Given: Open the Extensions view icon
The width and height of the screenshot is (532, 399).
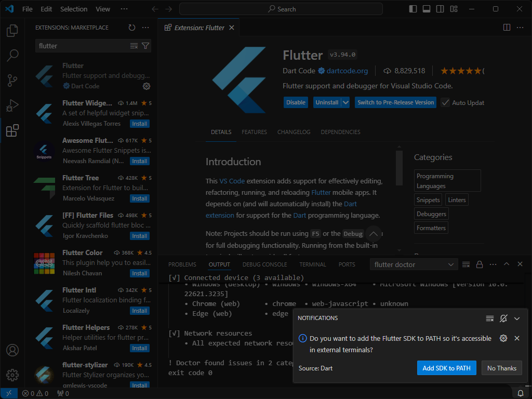Looking at the screenshot, I should pos(12,130).
